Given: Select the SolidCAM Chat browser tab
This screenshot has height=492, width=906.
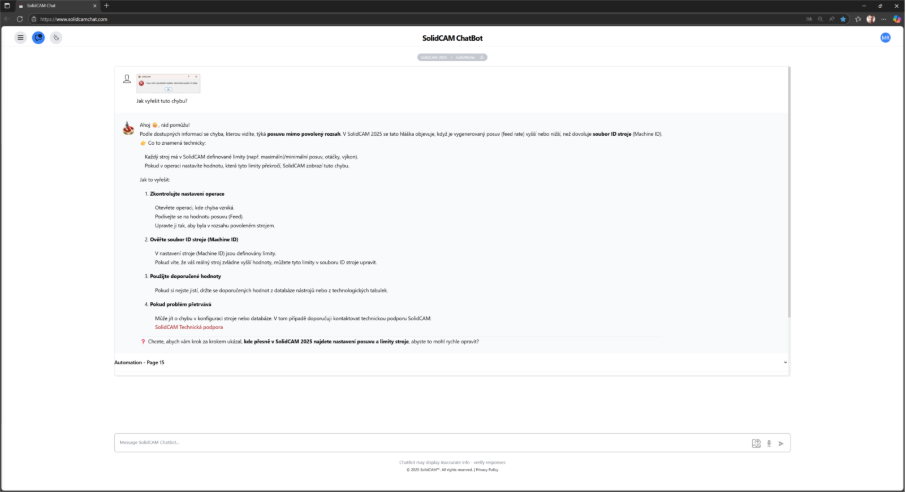Looking at the screenshot, I should 57,6.
